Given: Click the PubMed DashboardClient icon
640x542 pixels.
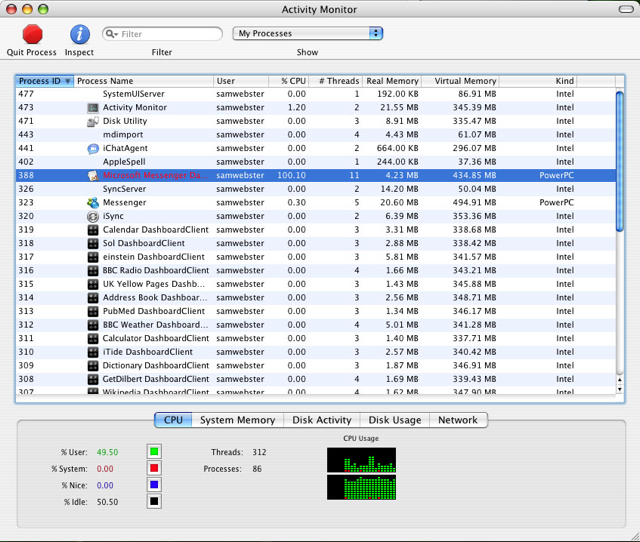Looking at the screenshot, I should click(x=93, y=311).
